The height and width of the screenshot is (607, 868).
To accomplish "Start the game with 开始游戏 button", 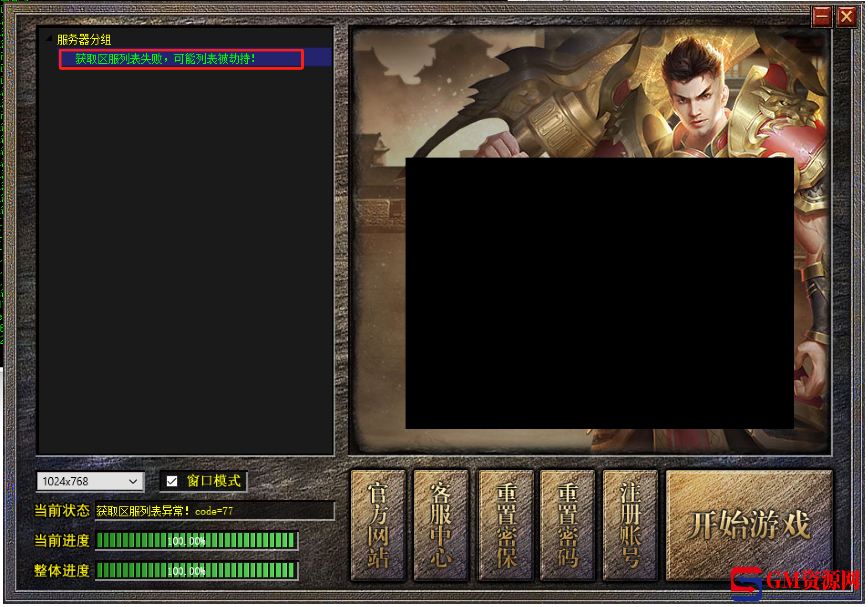I will click(x=749, y=525).
